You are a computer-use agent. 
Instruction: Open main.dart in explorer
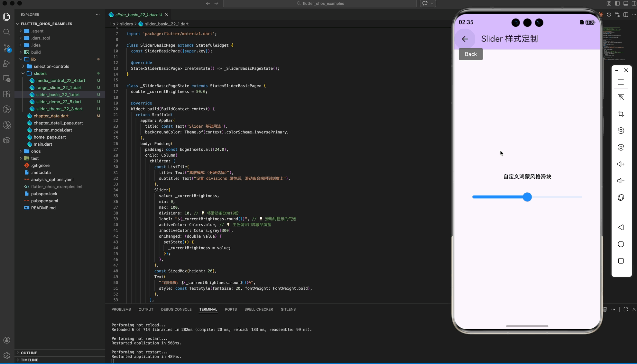tap(43, 144)
